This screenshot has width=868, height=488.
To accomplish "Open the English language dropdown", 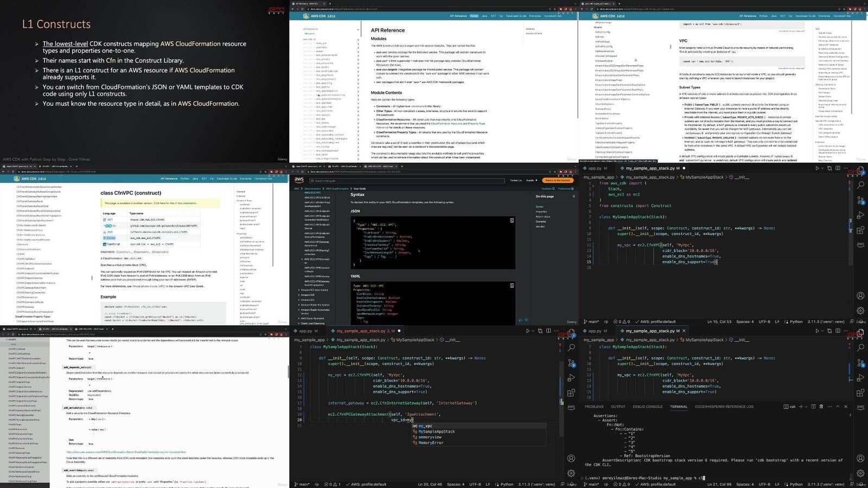I will 531,180.
